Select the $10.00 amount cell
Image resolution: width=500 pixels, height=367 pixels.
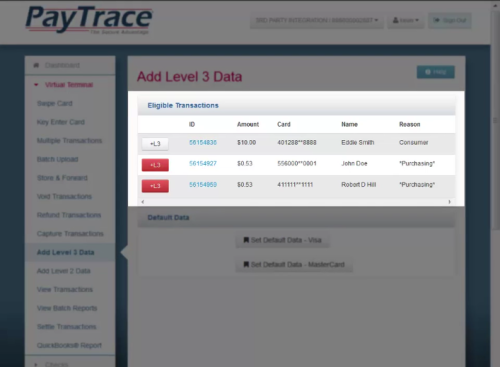247,143
